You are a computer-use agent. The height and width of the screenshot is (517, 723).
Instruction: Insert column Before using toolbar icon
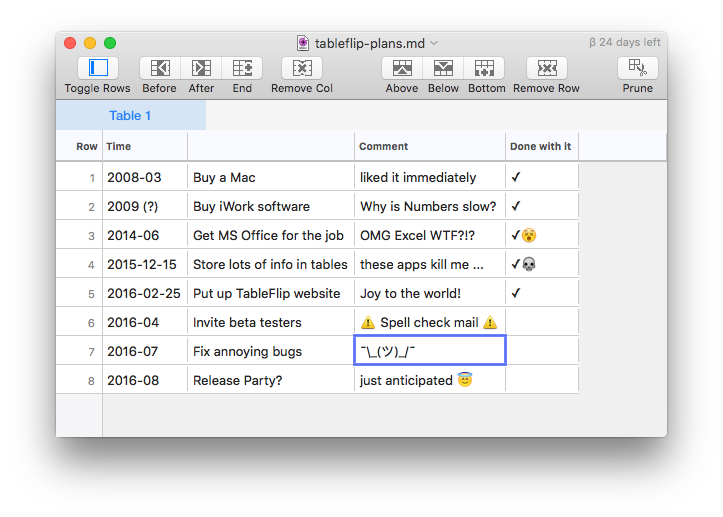point(160,68)
